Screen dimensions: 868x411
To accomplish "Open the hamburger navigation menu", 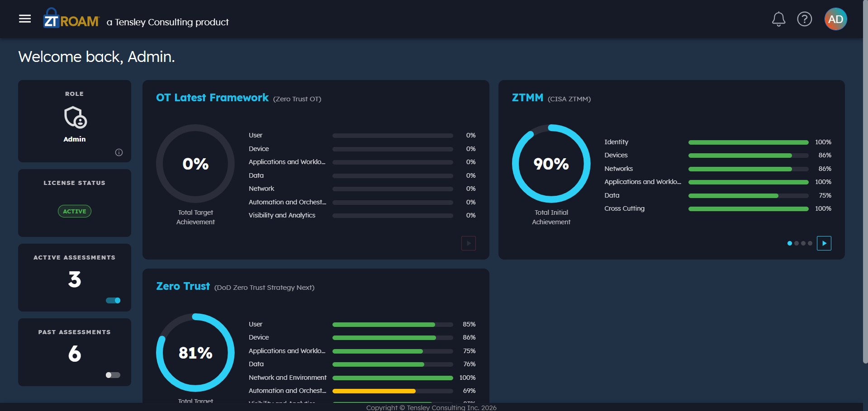I will pos(25,19).
